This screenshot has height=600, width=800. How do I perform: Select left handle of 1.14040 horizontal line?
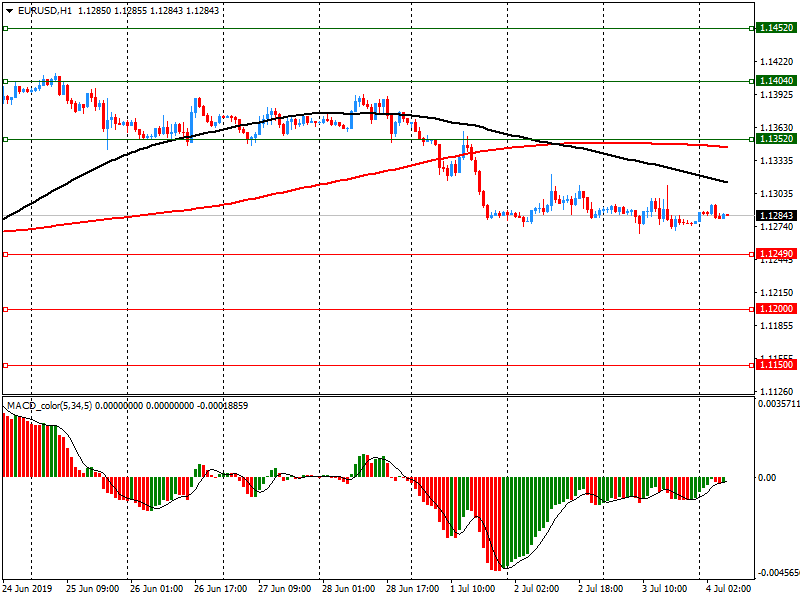[6, 81]
